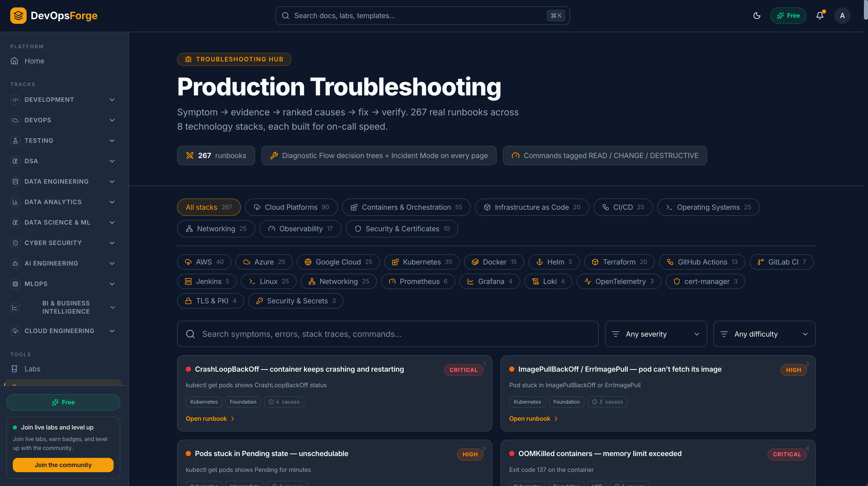Click Join the community button
The height and width of the screenshot is (486, 868).
click(63, 465)
